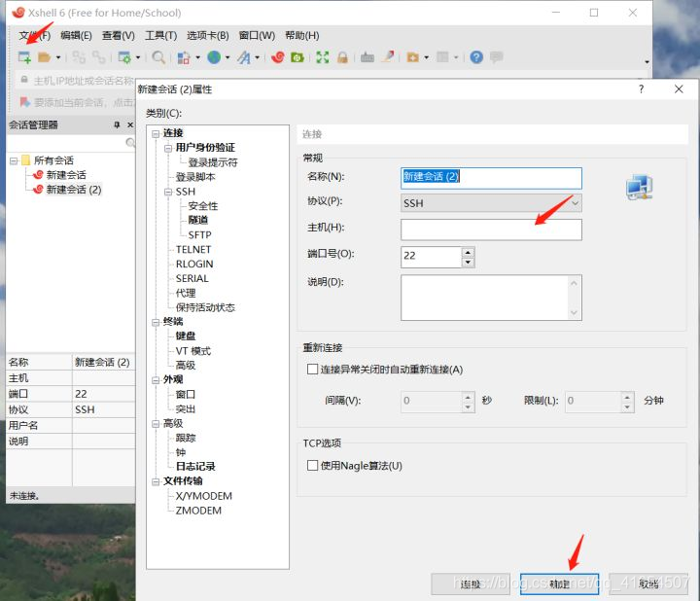This screenshot has height=601, width=700.
Task: Click the red Xshell swirl toolbar icon
Action: (x=278, y=57)
